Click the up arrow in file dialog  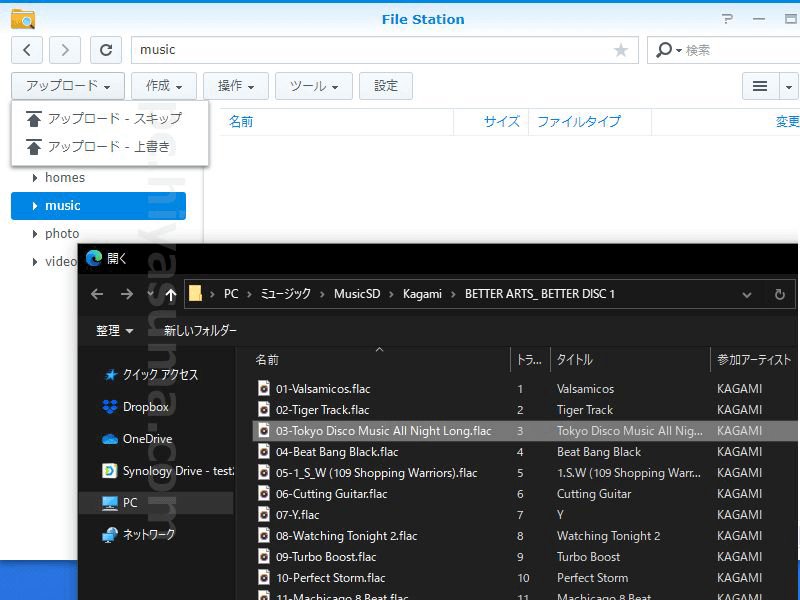(171, 294)
